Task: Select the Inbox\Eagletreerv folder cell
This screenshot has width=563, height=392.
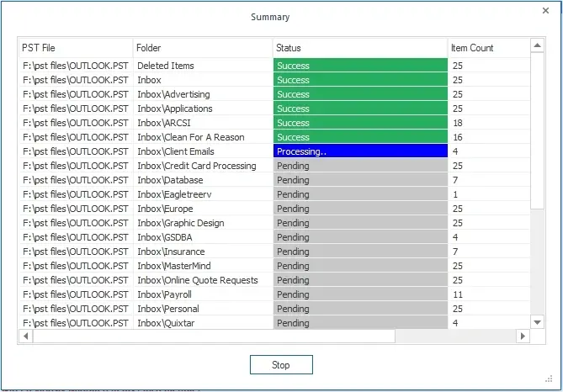Action: (203, 194)
